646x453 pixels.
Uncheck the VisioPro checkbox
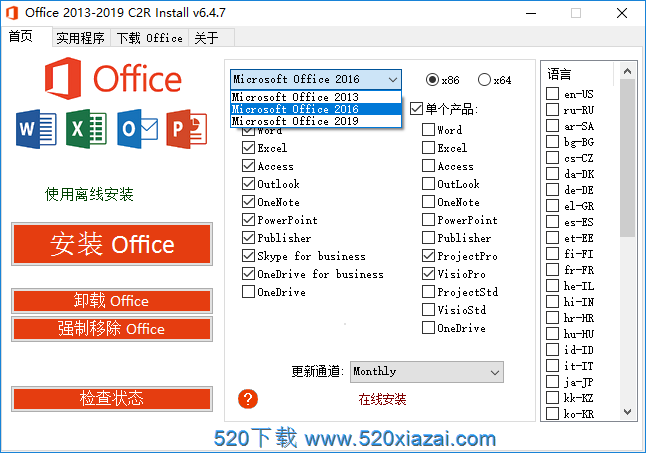pyautogui.click(x=428, y=273)
